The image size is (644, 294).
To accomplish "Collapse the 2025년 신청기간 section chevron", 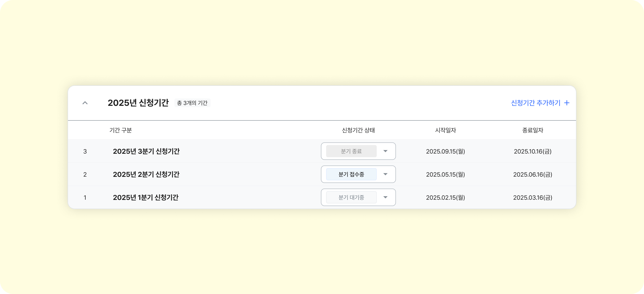I will pos(85,103).
